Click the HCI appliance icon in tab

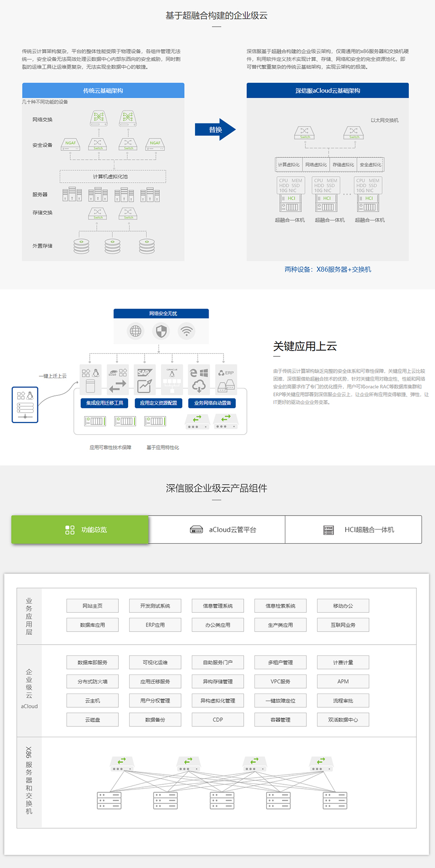tap(329, 530)
